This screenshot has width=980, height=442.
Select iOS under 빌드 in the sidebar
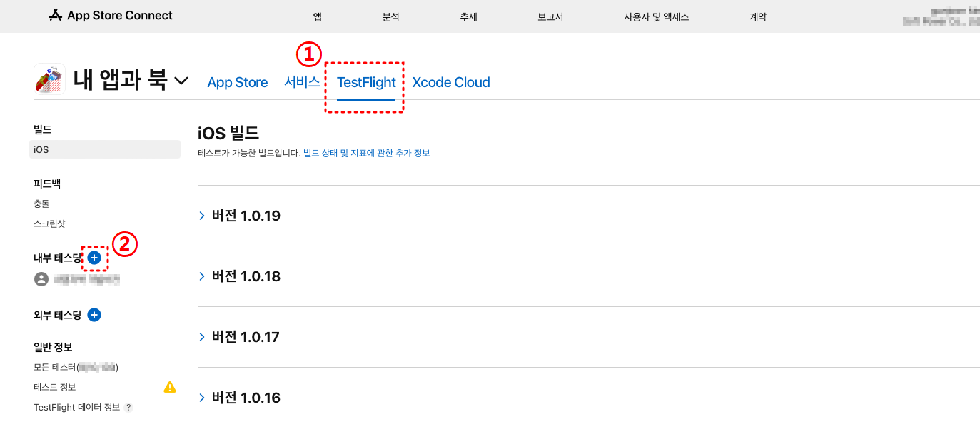pos(105,149)
